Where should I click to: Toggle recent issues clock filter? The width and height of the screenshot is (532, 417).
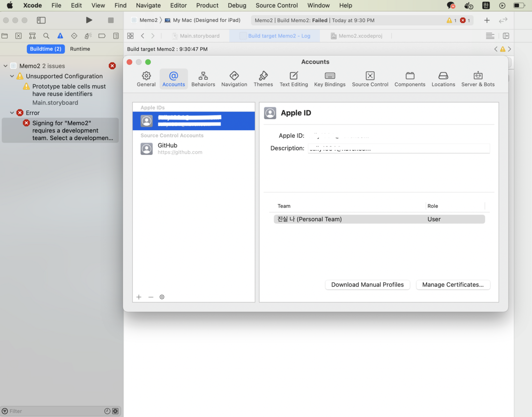(x=107, y=411)
